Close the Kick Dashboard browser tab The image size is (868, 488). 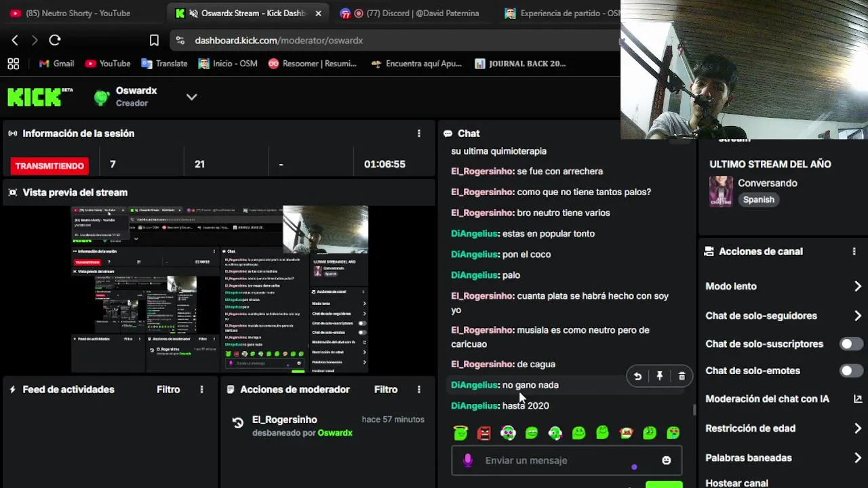tap(319, 13)
